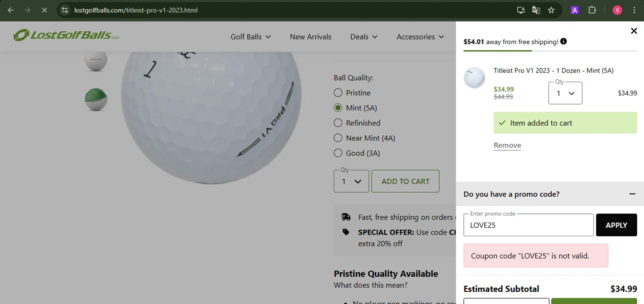The image size is (644, 304).
Task: Close the cart side panel
Action: click(x=634, y=30)
